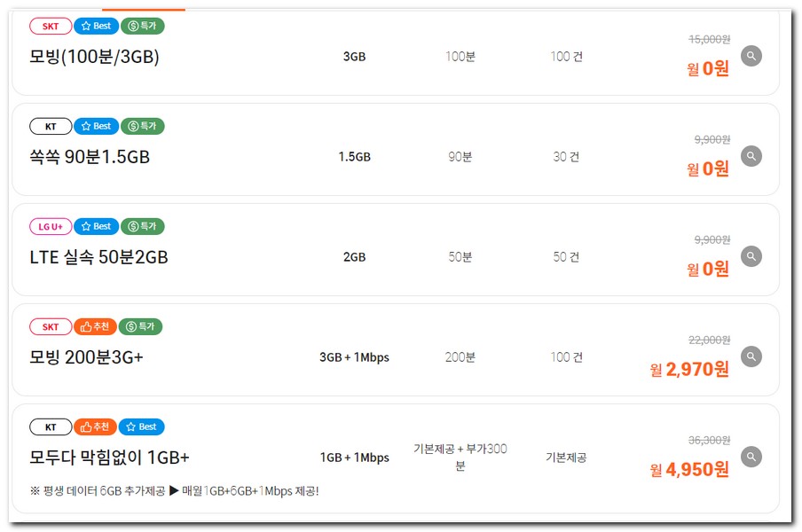Click the 월 2,970원 price

(689, 369)
